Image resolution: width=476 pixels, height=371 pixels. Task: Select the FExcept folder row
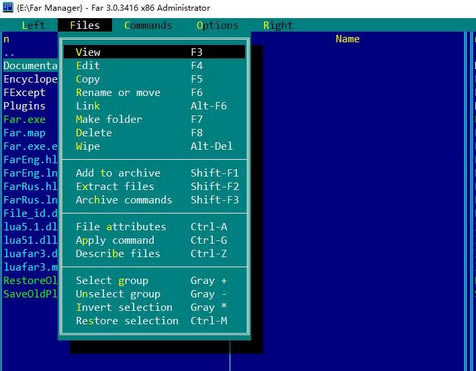(x=30, y=92)
